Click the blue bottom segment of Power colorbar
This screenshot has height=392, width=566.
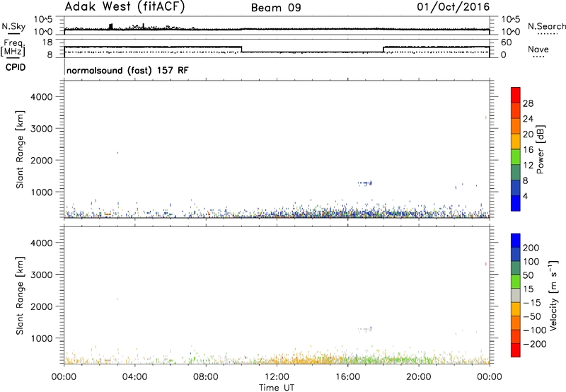516,203
